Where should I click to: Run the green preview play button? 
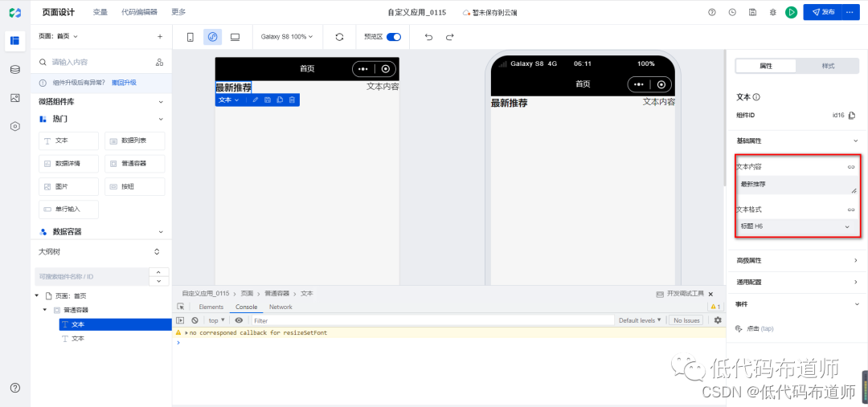click(792, 12)
